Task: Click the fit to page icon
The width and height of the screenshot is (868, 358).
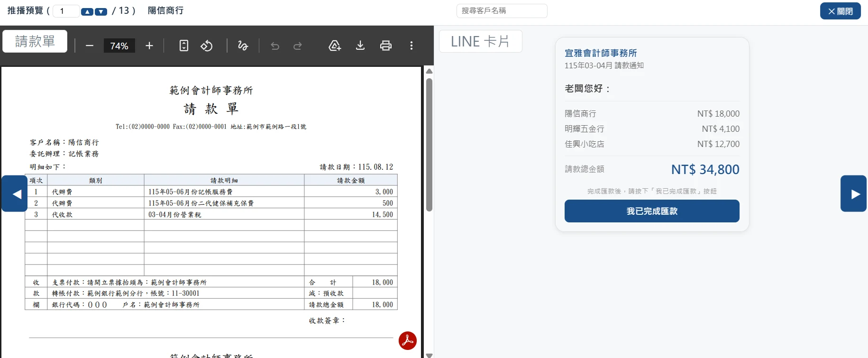Action: [184, 46]
